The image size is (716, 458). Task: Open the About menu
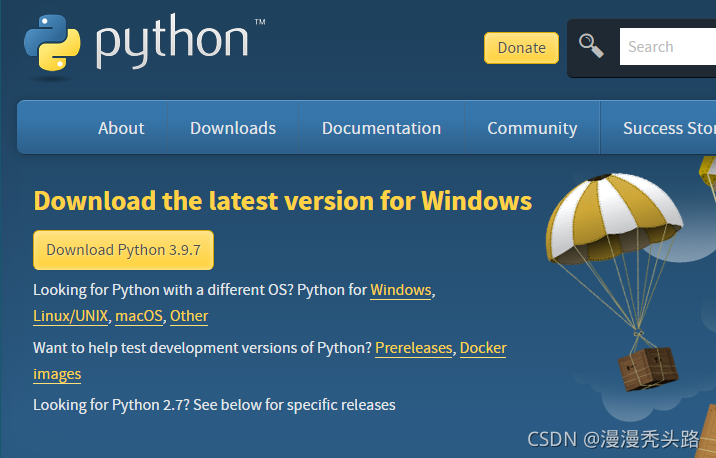pos(121,128)
